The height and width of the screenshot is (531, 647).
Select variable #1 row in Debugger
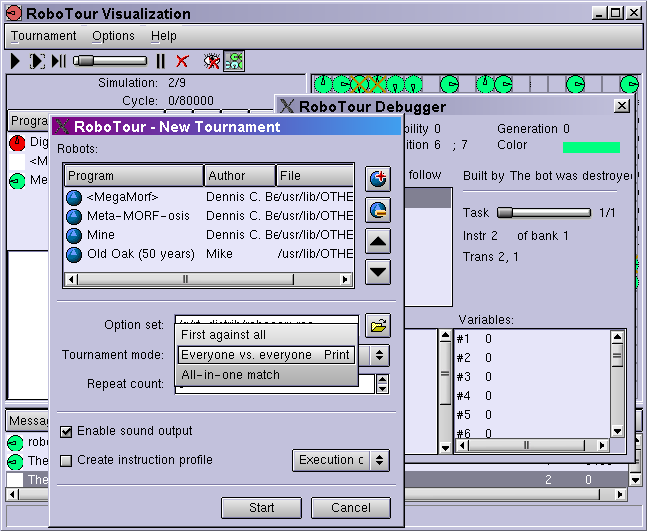(532, 339)
